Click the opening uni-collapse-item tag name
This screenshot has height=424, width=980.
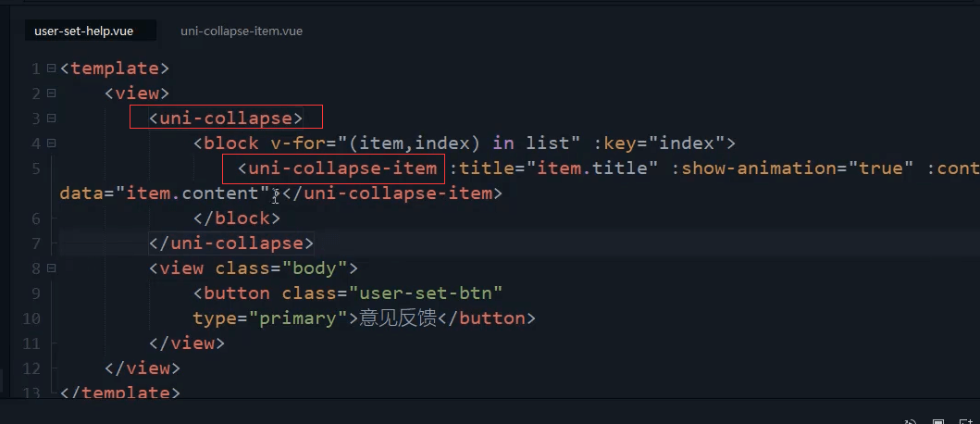pyautogui.click(x=342, y=168)
